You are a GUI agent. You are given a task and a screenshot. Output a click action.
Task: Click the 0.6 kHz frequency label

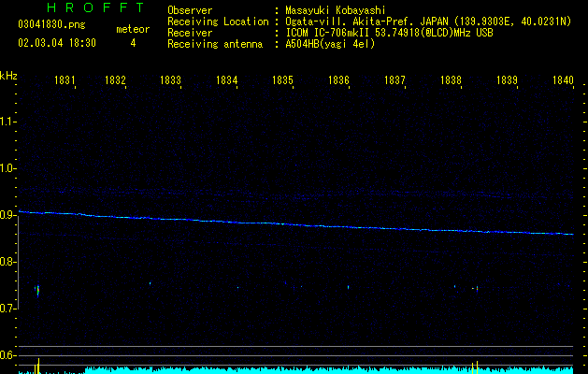7,355
